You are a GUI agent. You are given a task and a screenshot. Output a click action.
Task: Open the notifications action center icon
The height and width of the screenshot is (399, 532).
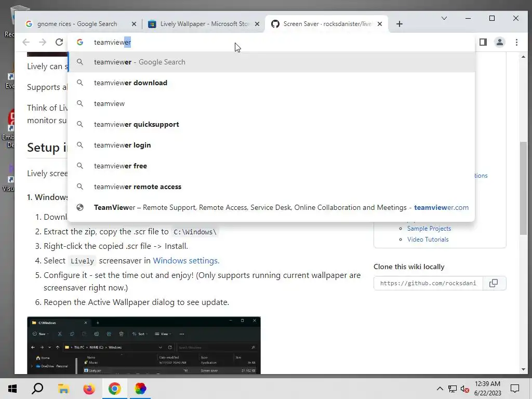click(x=515, y=389)
